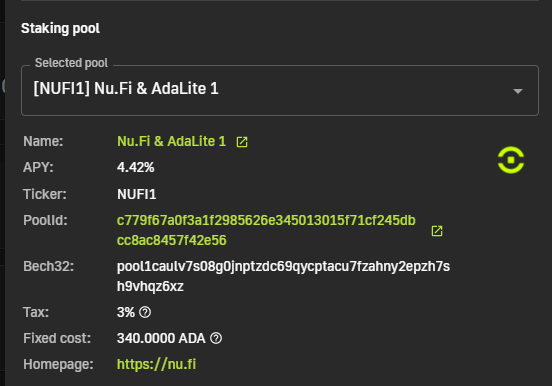The height and width of the screenshot is (386, 552).
Task: Click the Selected pool field label
Action: coord(71,63)
